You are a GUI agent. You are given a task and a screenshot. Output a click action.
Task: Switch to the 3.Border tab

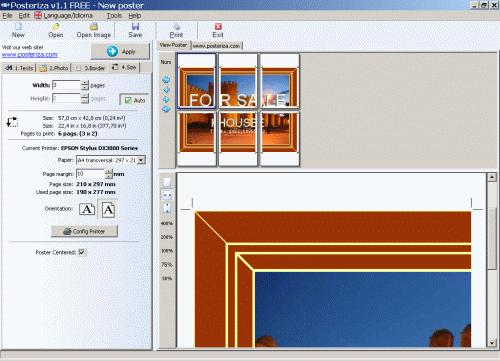pyautogui.click(x=90, y=68)
